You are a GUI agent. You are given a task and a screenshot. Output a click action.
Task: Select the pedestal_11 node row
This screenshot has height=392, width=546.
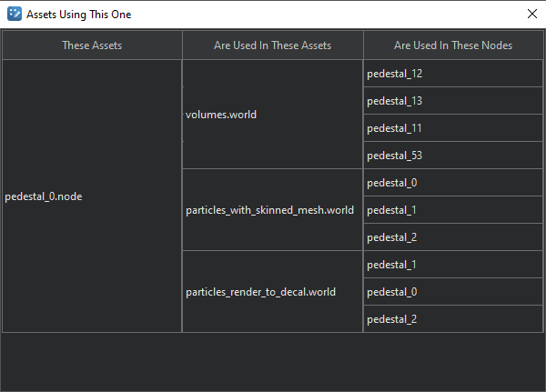pyautogui.click(x=395, y=128)
